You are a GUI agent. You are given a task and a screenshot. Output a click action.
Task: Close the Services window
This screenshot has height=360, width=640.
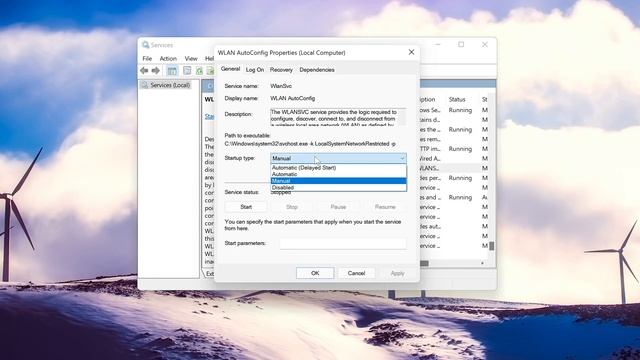(484, 44)
